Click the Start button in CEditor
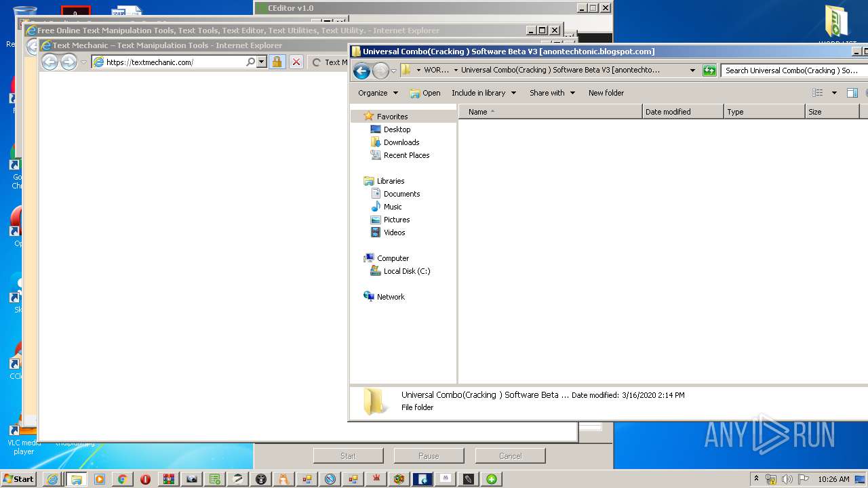This screenshot has height=488, width=868. (x=348, y=456)
